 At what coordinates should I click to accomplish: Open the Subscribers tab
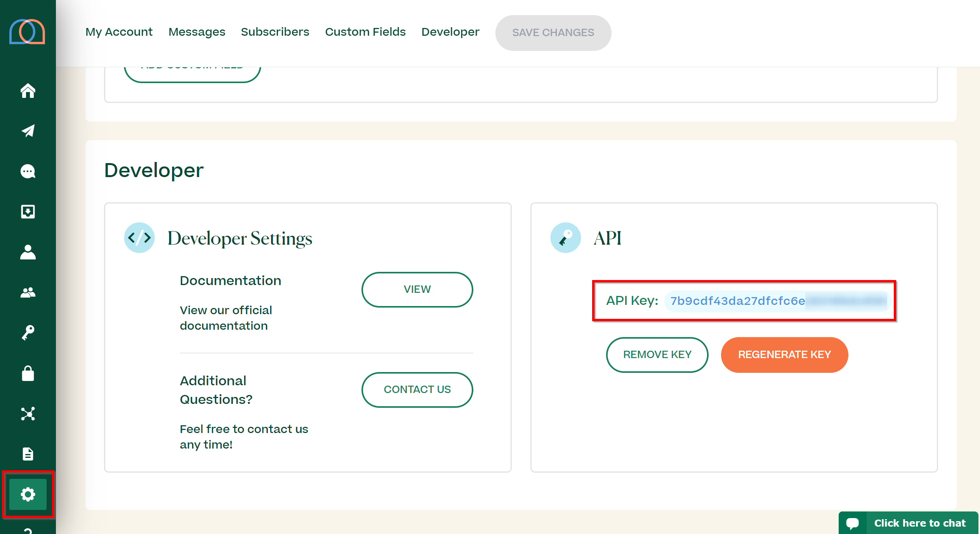coord(275,32)
